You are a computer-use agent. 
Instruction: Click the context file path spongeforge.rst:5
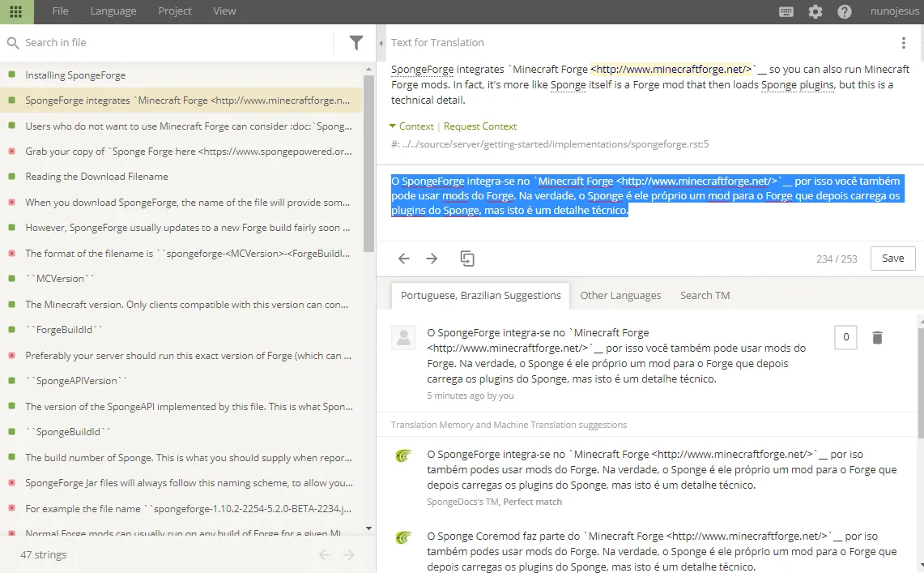point(550,143)
